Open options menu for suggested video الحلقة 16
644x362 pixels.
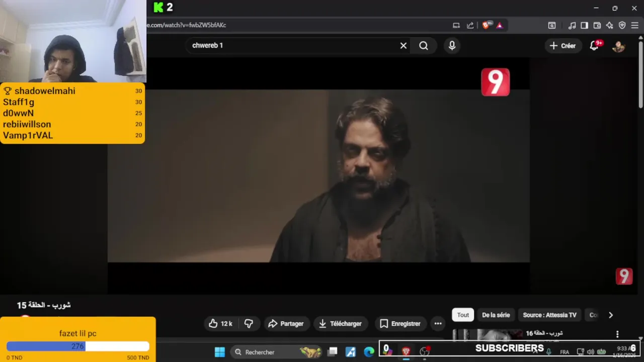617,334
